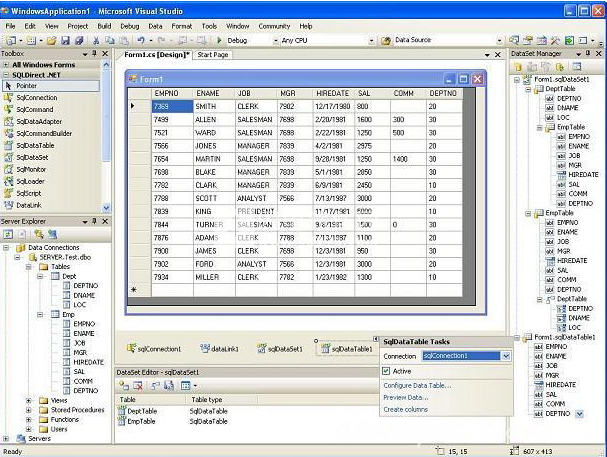Select the Servers node in Server Explorer

click(x=39, y=438)
